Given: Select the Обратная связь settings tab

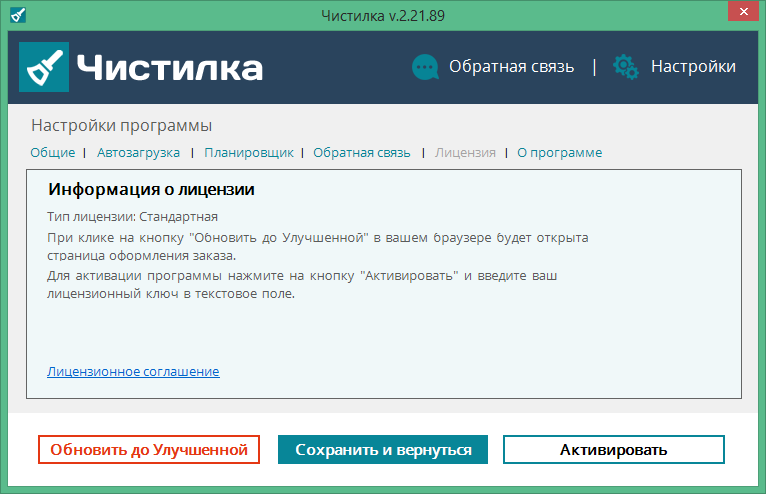Looking at the screenshot, I should point(362,153).
